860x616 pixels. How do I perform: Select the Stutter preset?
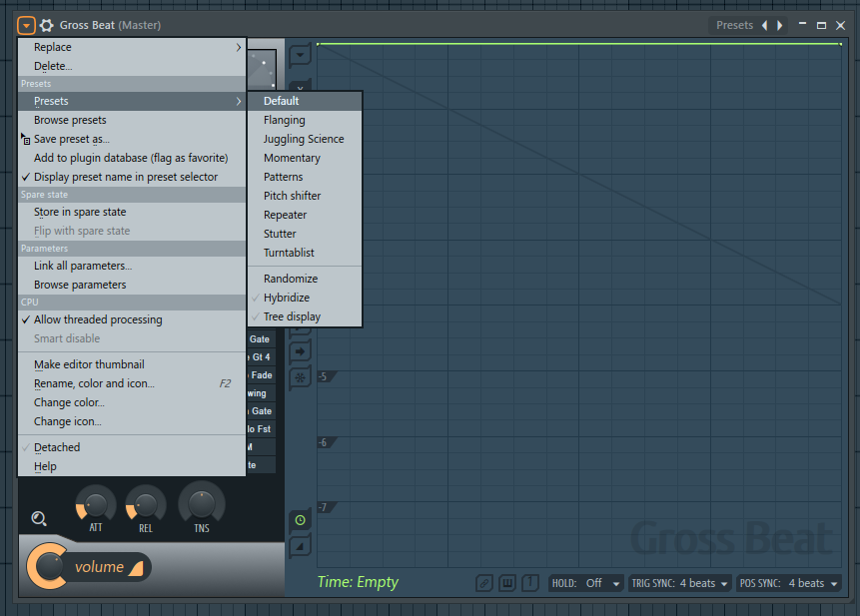[305, 234]
